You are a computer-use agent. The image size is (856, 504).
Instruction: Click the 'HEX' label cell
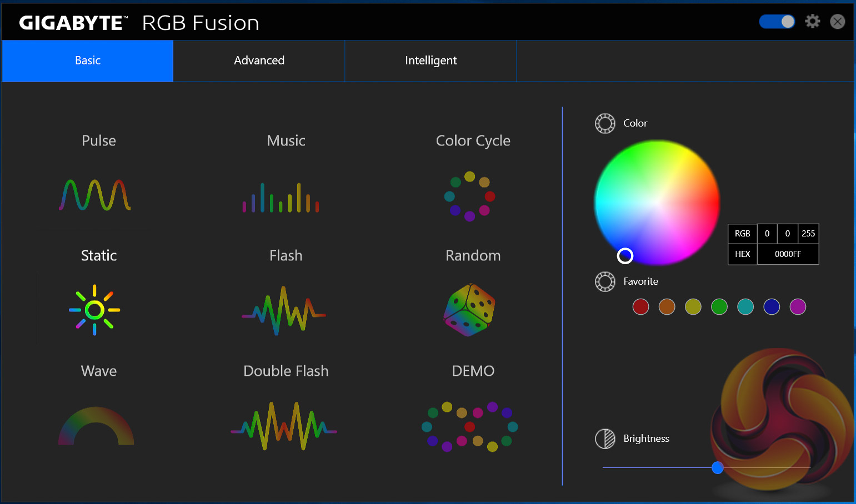pyautogui.click(x=743, y=254)
